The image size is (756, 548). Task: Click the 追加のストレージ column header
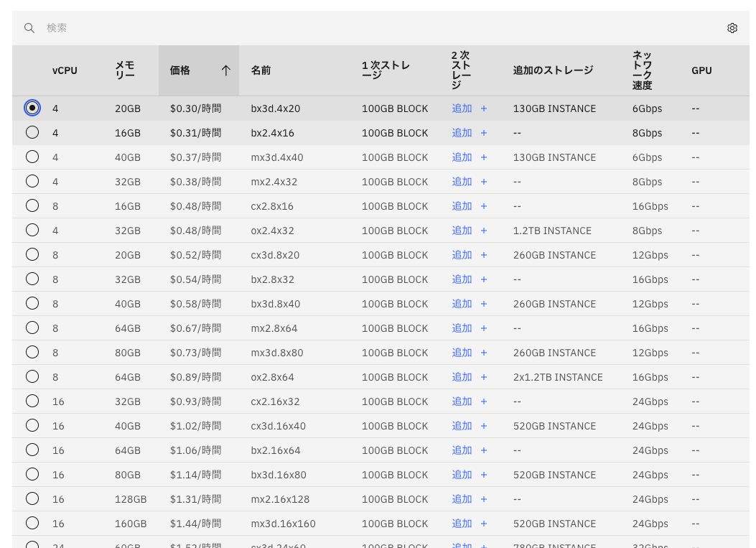(553, 70)
